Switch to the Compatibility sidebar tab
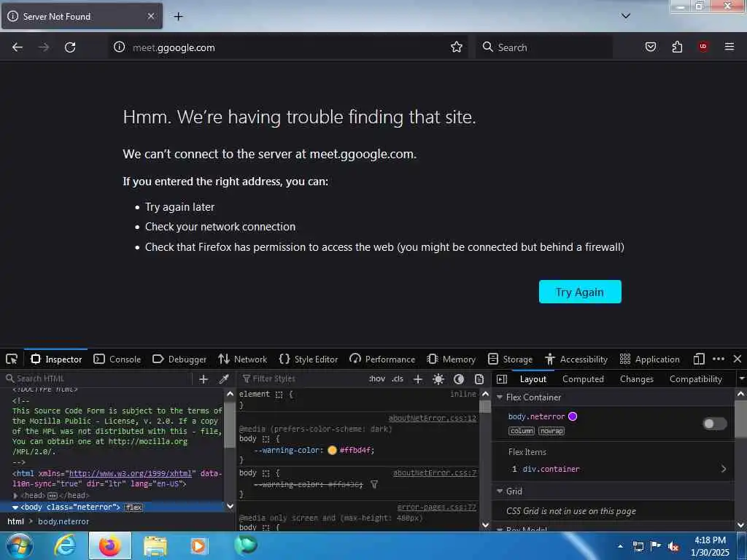 (695, 379)
